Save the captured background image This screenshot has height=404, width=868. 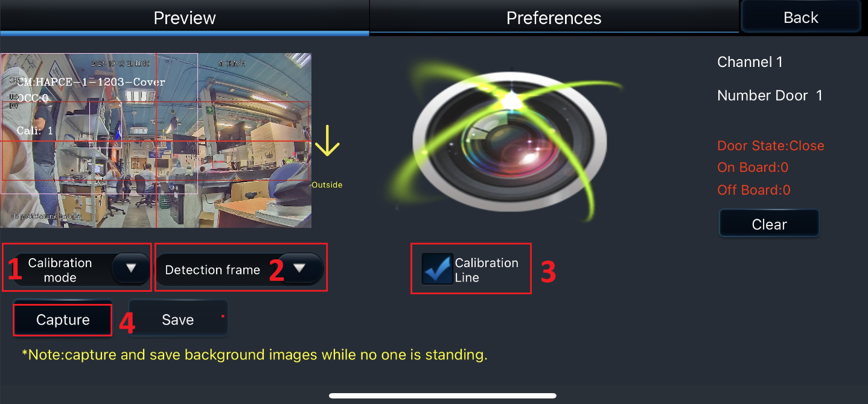pos(178,320)
